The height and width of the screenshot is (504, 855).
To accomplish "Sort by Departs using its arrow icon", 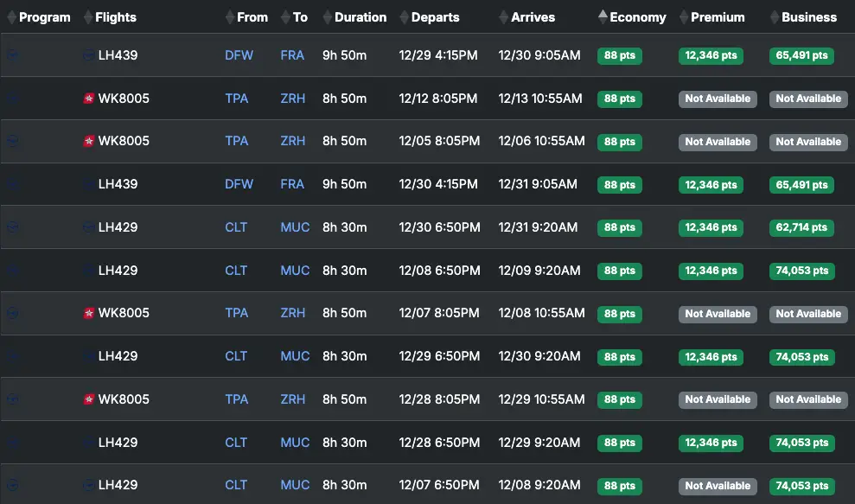I will (x=405, y=17).
